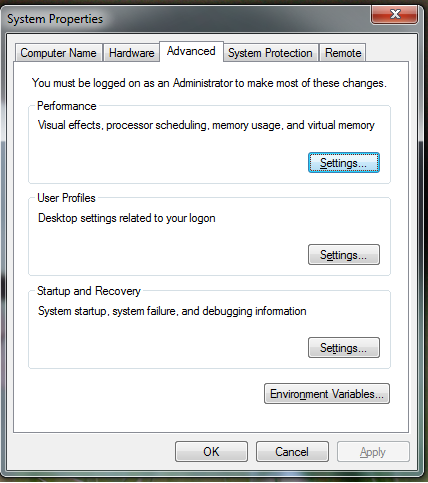
Task: Open the Hardware tab
Action: tap(131, 53)
